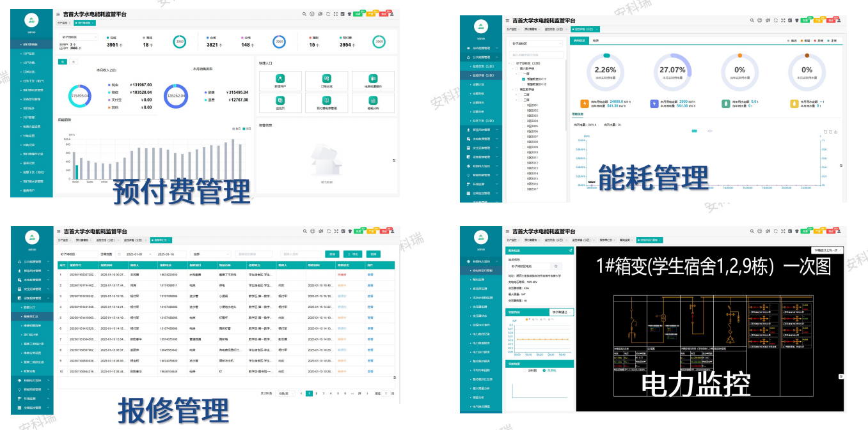Switch to the 电表 tab in the energy detail view

point(596,40)
